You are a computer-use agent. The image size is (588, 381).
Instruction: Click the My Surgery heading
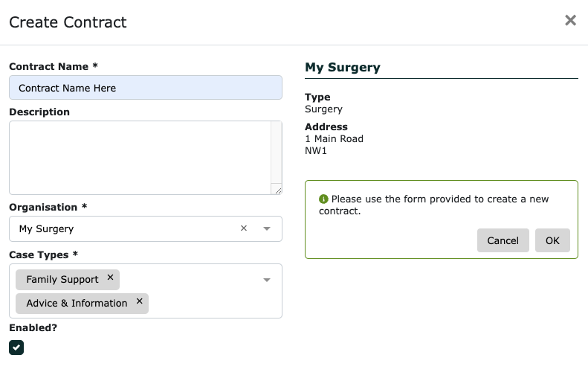[x=343, y=67]
